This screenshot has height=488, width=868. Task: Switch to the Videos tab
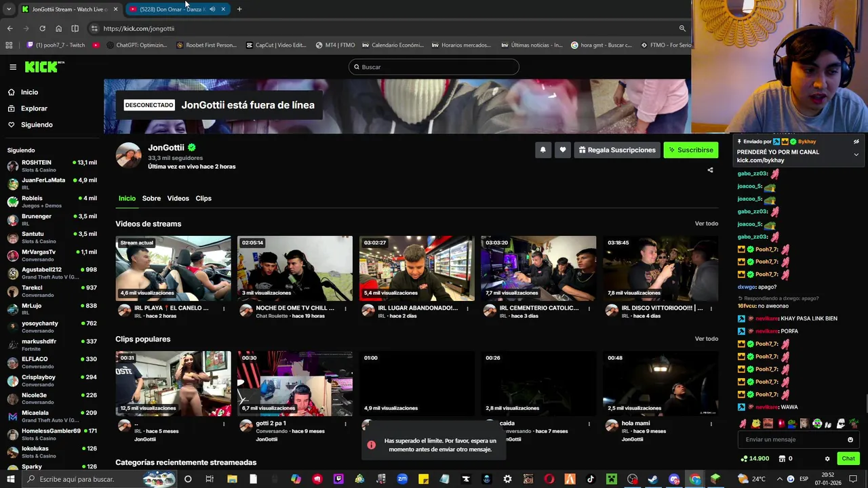click(178, 199)
